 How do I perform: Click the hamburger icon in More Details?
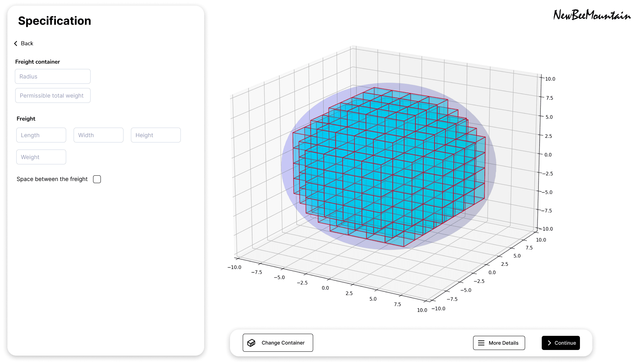pos(481,343)
